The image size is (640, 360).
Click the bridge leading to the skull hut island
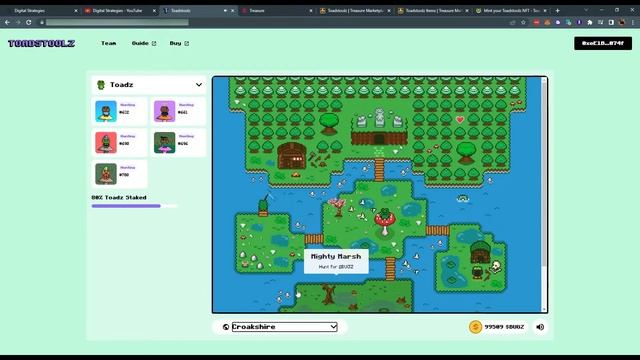coord(438,231)
